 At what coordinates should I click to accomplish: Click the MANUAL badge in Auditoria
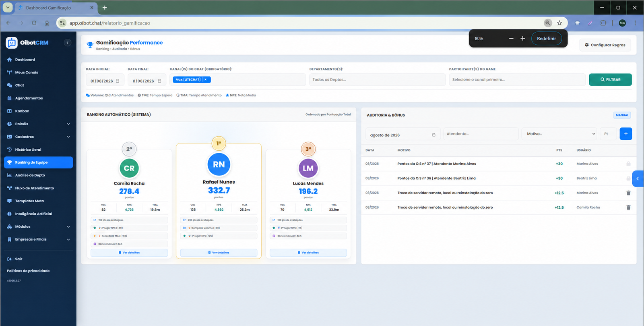(x=622, y=115)
